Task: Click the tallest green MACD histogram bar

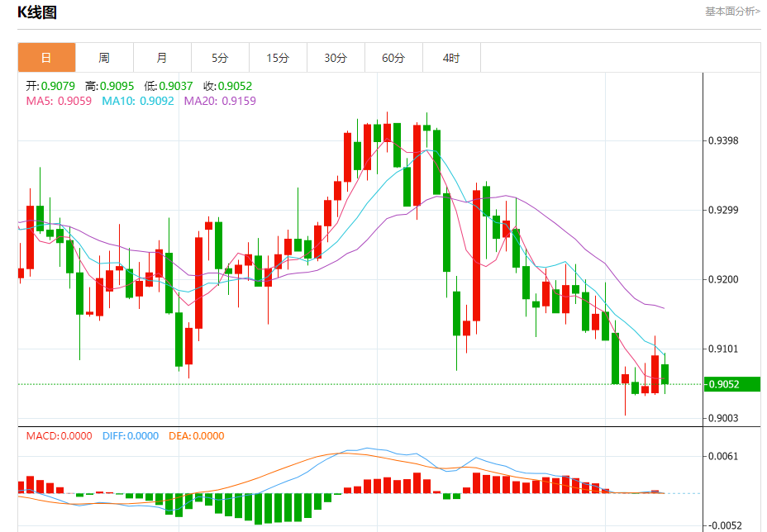Action: click(x=258, y=509)
